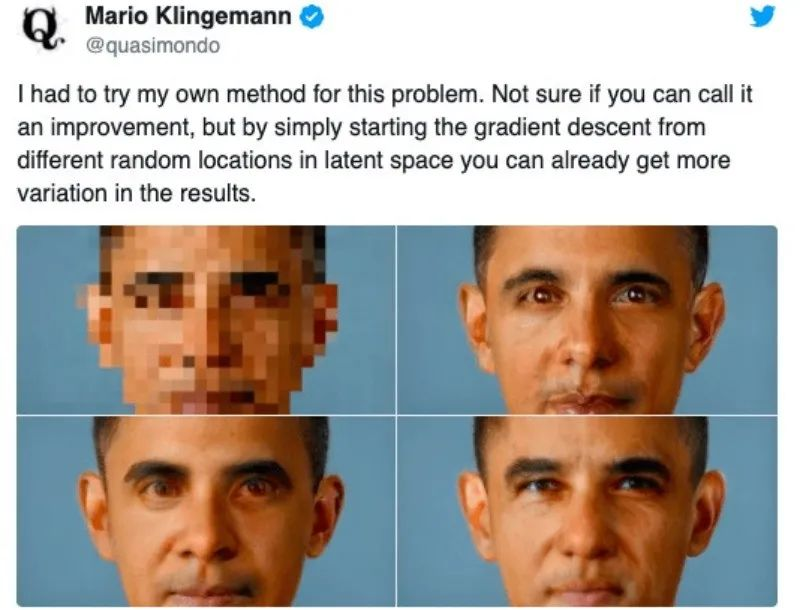Click the blue verified badge

[311, 18]
